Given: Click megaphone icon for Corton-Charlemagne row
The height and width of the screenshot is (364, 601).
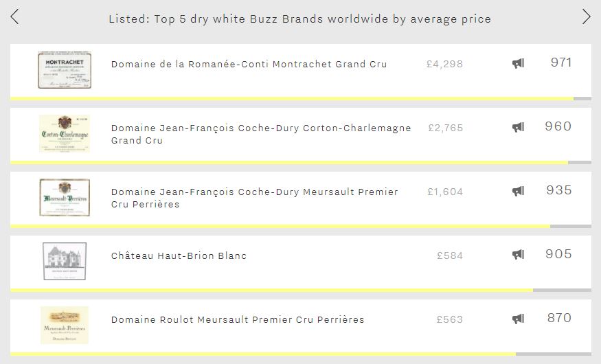Looking at the screenshot, I should click(518, 127).
